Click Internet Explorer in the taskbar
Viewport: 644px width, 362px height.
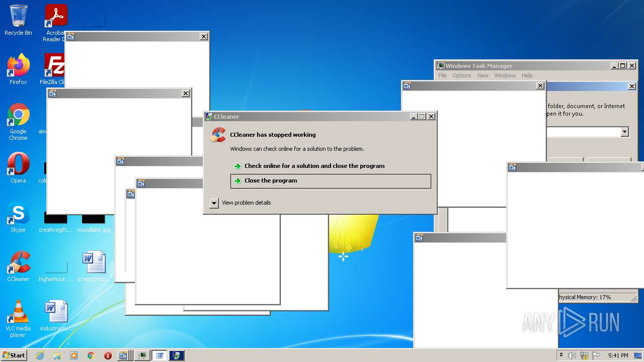pyautogui.click(x=40, y=355)
